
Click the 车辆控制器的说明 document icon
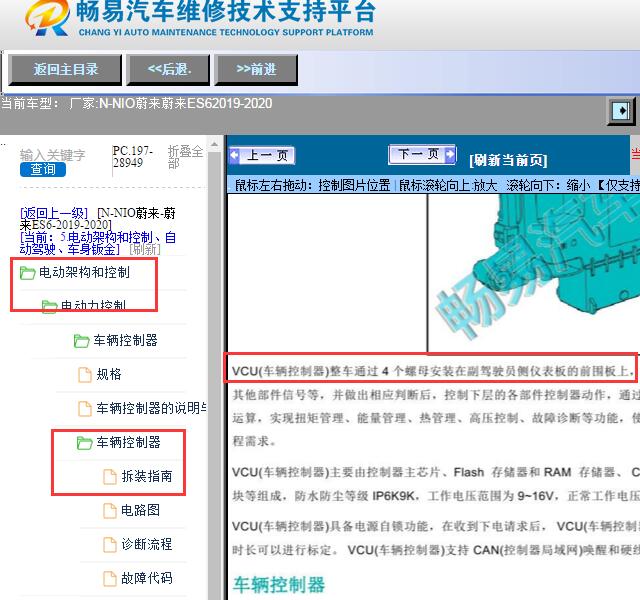[x=84, y=408]
